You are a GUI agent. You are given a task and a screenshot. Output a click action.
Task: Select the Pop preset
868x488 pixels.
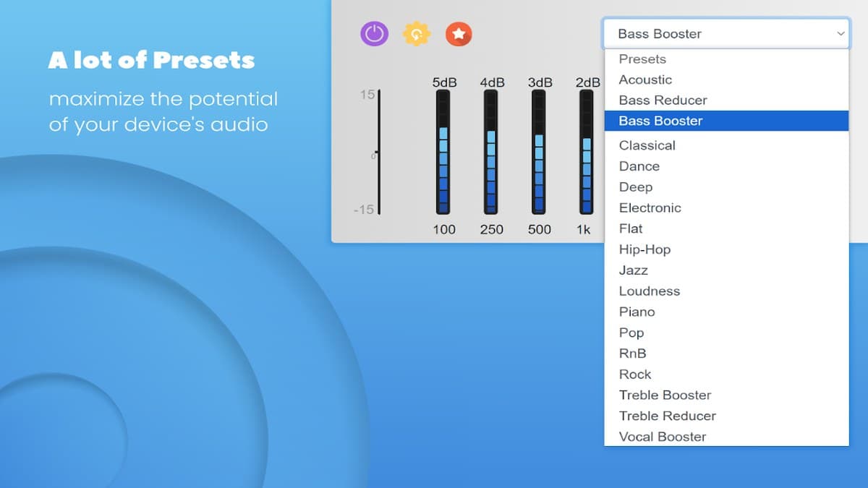(x=726, y=333)
